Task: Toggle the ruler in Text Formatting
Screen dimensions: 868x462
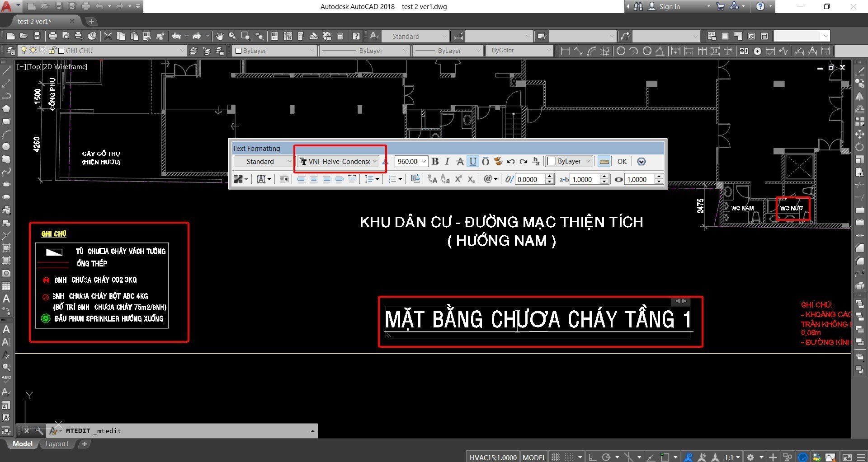Action: point(604,162)
